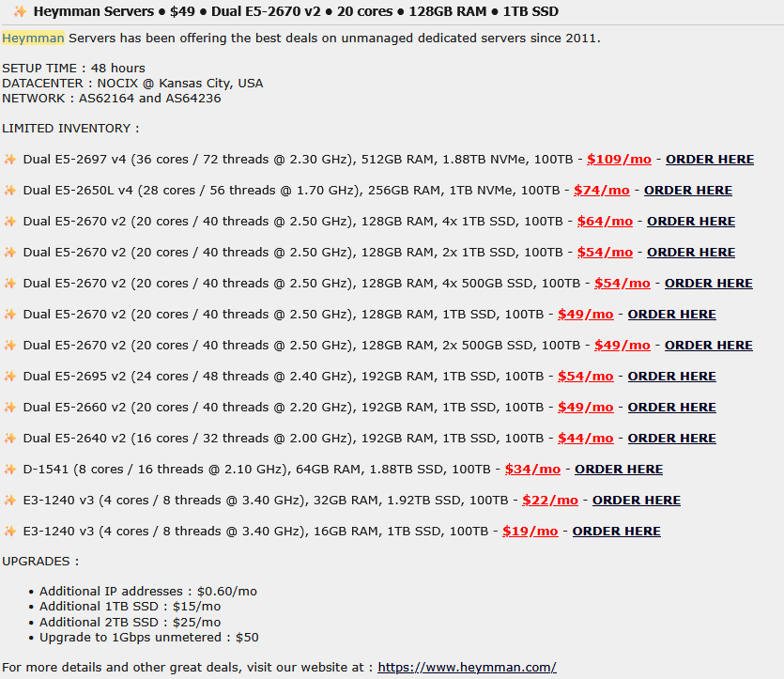
Task: Click highlighted Heymman word in intro
Action: [33, 38]
